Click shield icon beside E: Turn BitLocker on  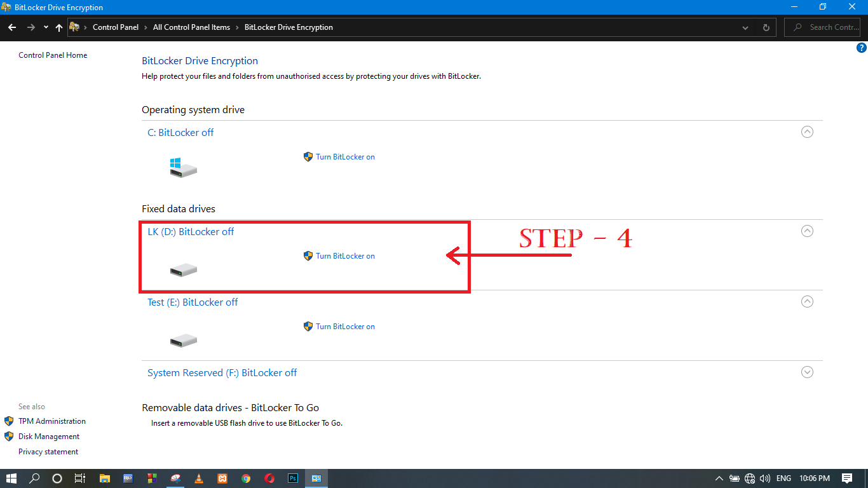[x=308, y=327]
